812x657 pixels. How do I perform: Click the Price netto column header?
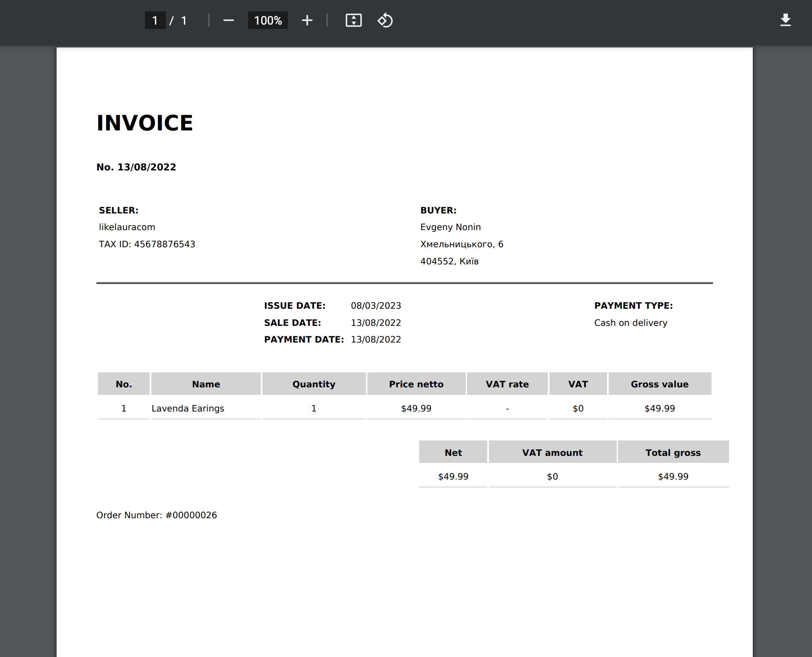[416, 384]
